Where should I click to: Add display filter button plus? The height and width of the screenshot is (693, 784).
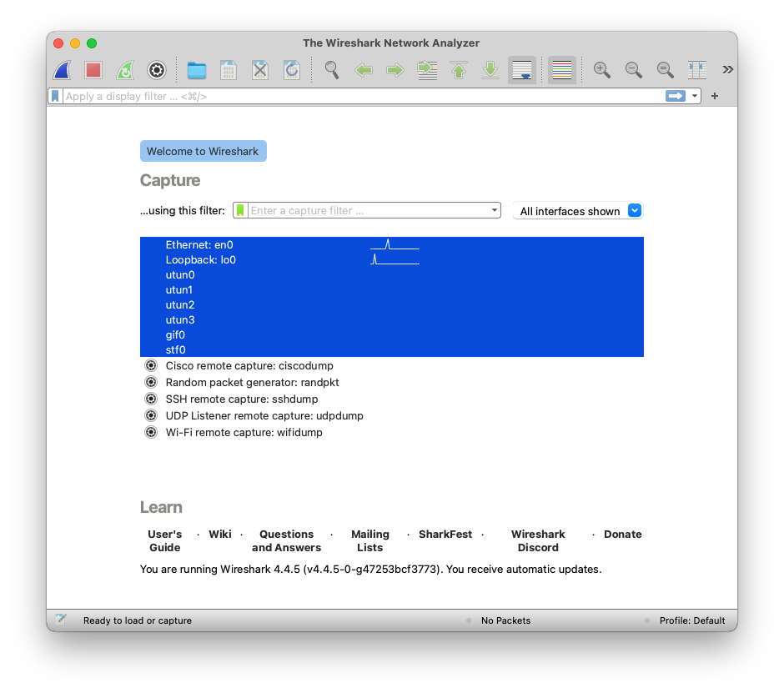point(715,96)
